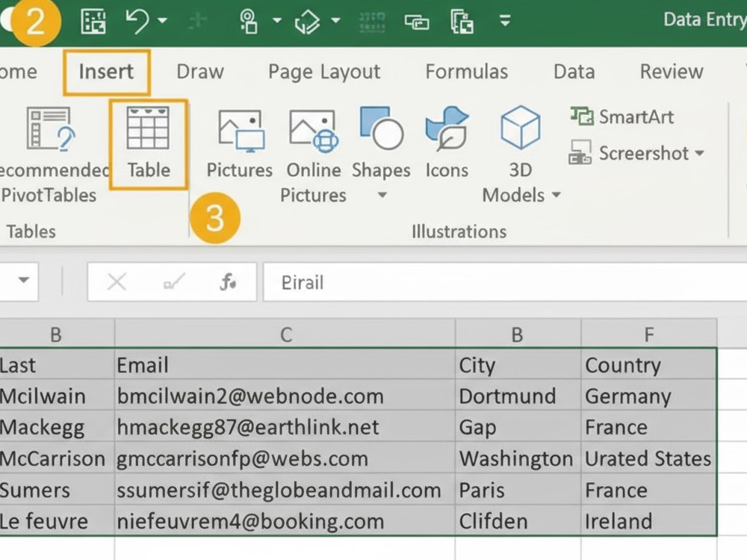Select the column C header
The image size is (747, 560).
[x=285, y=335]
